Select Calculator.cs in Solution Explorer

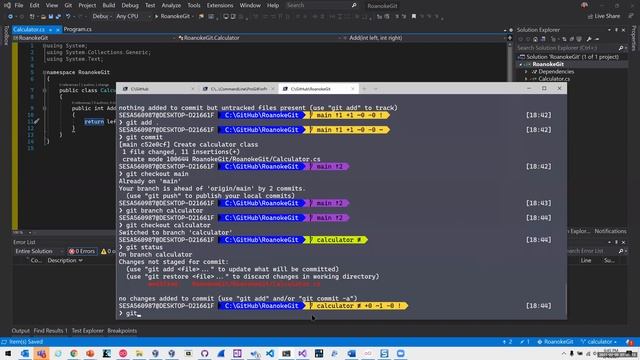coord(553,79)
